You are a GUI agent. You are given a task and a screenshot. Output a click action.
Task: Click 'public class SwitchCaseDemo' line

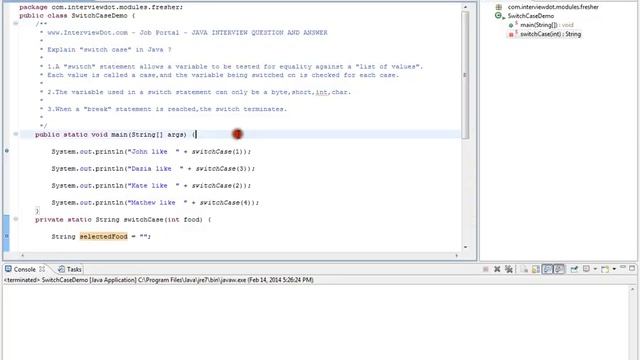[77, 16]
